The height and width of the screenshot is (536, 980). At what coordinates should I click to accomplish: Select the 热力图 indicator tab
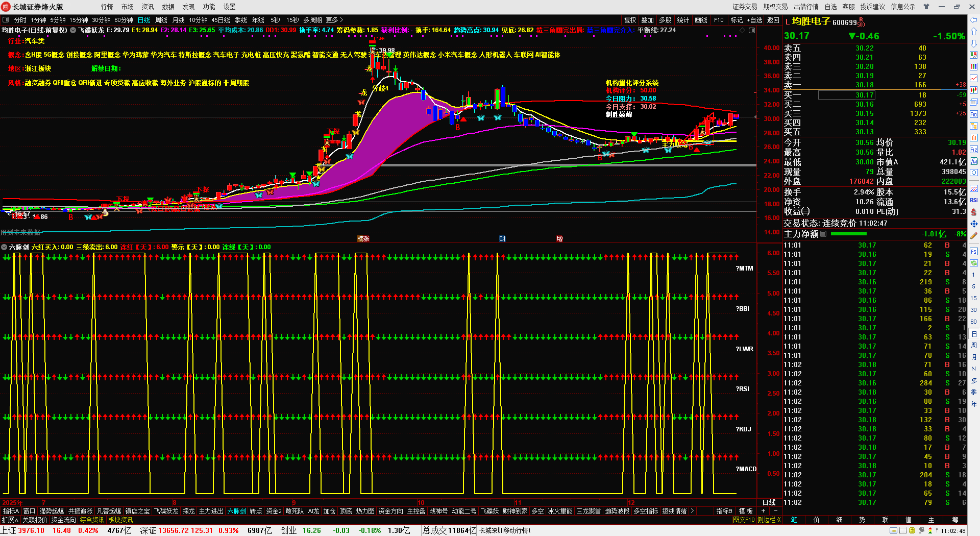click(365, 511)
